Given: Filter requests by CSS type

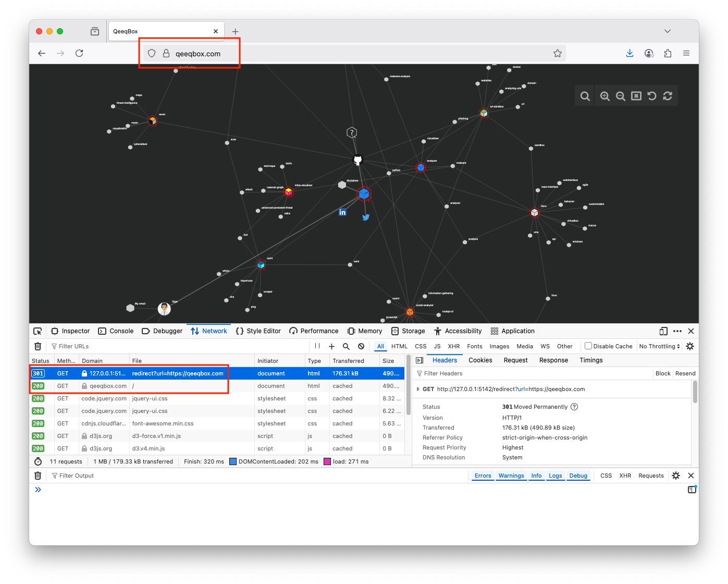Looking at the screenshot, I should [x=421, y=346].
